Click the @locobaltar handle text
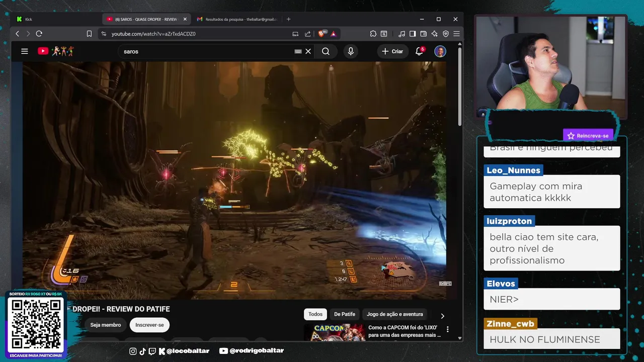This screenshot has width=644, height=362. tap(188, 351)
